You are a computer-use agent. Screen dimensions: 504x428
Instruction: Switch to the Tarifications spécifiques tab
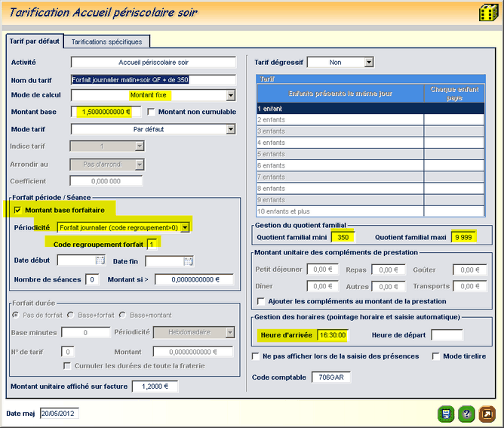pos(106,42)
